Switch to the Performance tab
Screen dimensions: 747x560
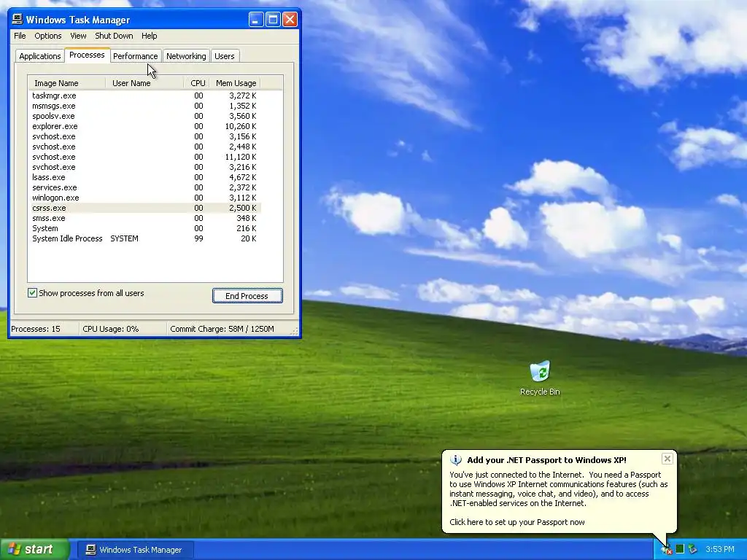pyautogui.click(x=135, y=56)
